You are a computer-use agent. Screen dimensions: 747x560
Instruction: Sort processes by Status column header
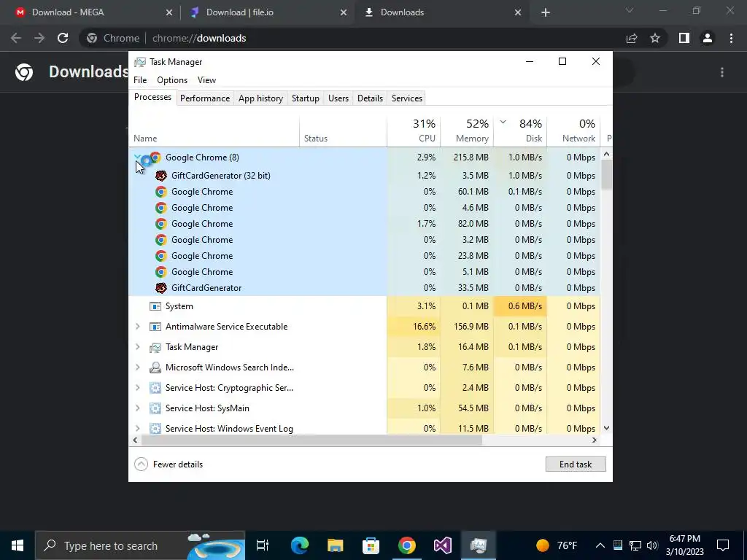[343, 131]
